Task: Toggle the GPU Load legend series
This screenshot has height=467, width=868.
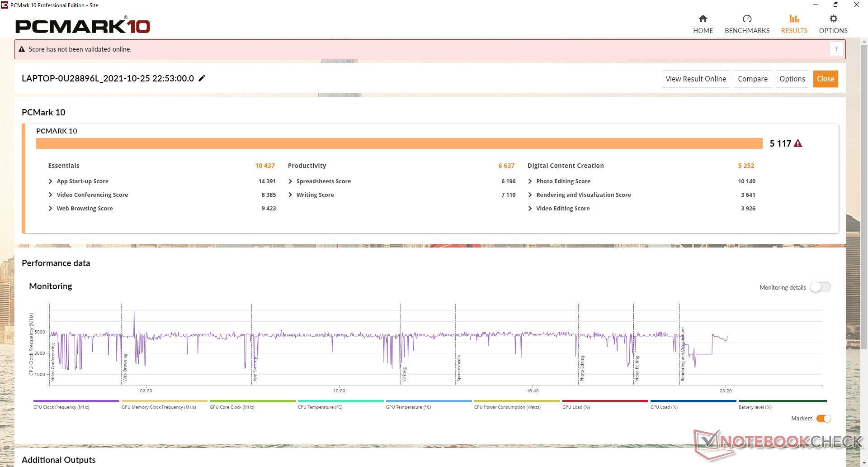Action: pos(605,401)
